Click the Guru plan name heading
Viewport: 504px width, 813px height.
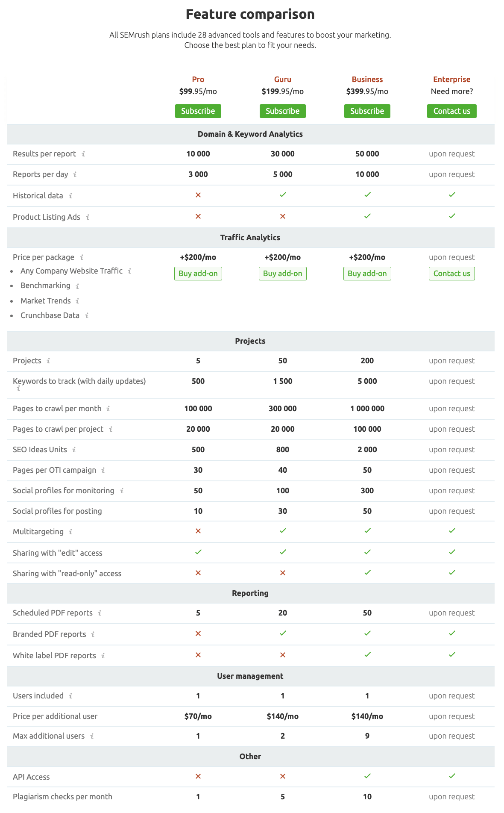[x=283, y=80]
